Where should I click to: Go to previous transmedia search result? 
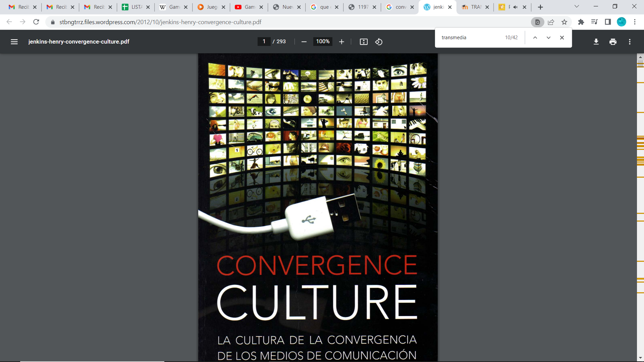535,38
